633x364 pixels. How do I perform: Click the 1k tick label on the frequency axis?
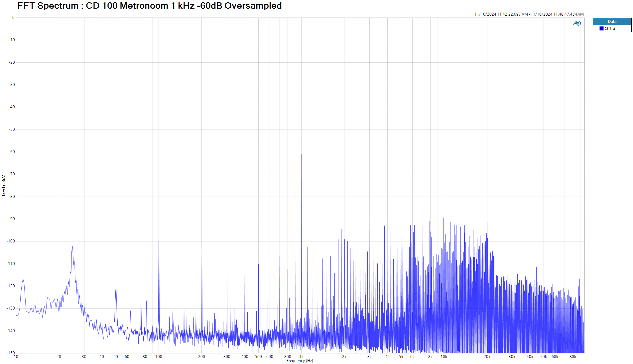(302, 357)
